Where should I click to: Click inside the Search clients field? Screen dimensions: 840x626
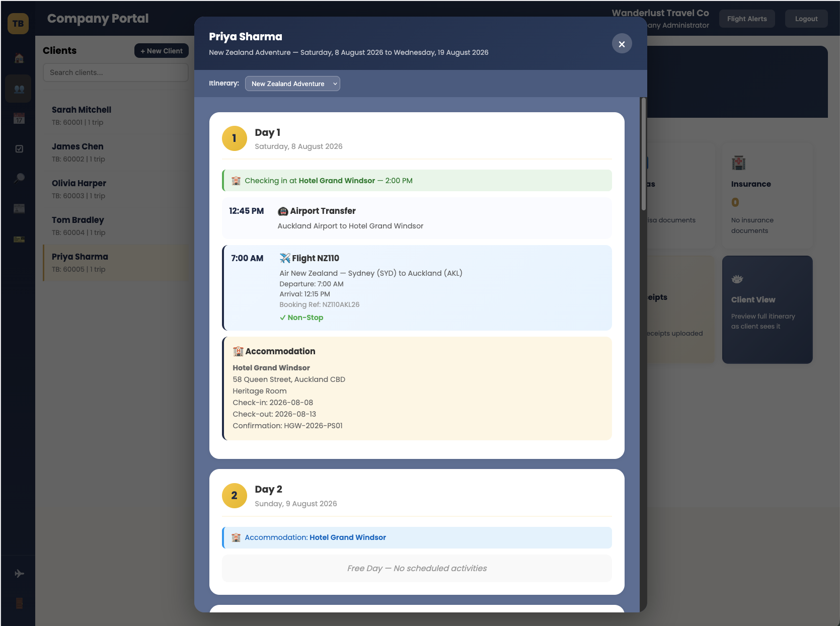pyautogui.click(x=115, y=72)
